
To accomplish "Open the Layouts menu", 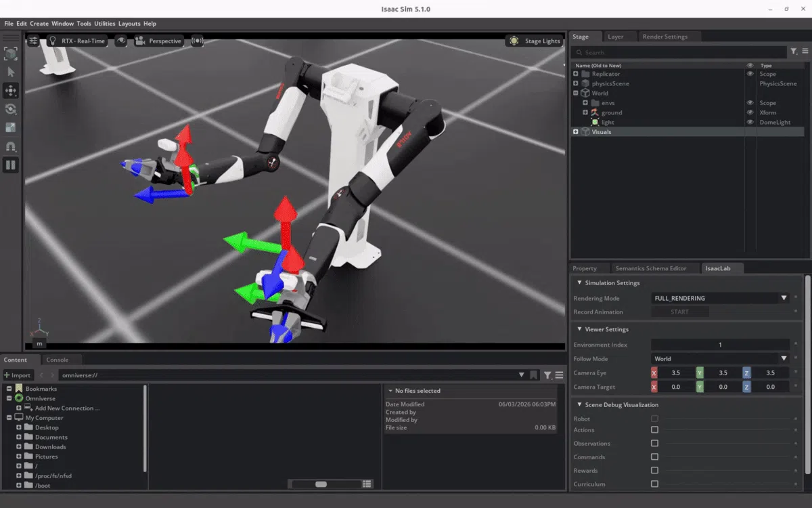I will [x=129, y=24].
